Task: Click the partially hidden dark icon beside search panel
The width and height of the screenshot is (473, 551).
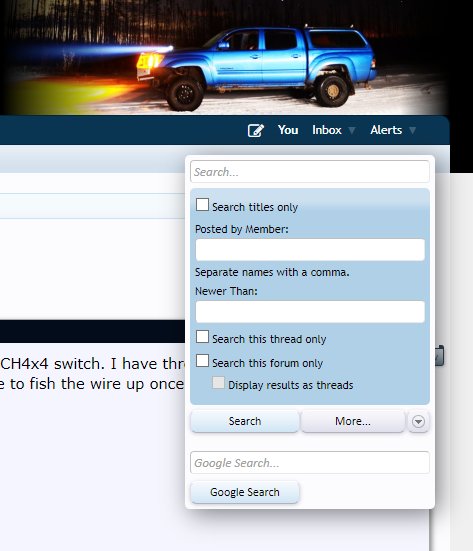Action: click(439, 356)
